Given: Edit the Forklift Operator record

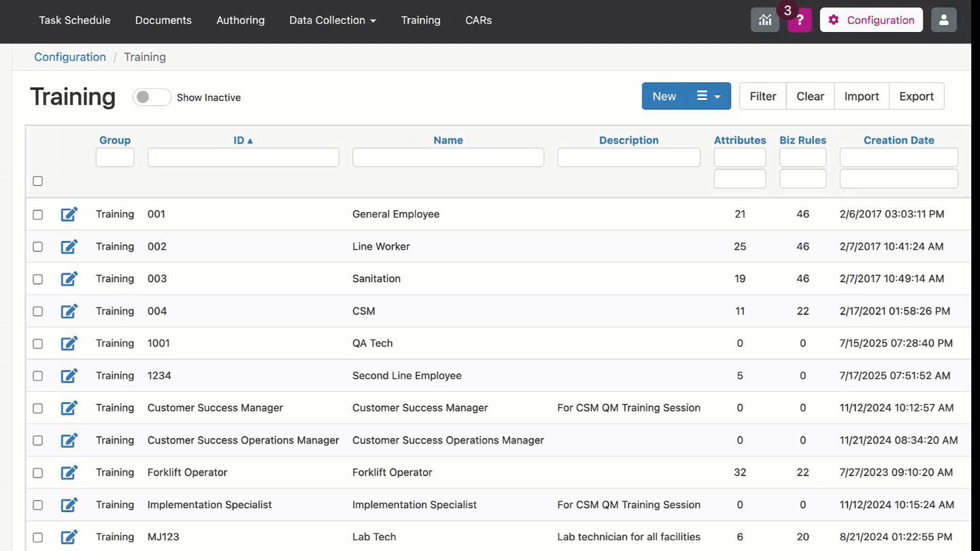Looking at the screenshot, I should 69,473.
